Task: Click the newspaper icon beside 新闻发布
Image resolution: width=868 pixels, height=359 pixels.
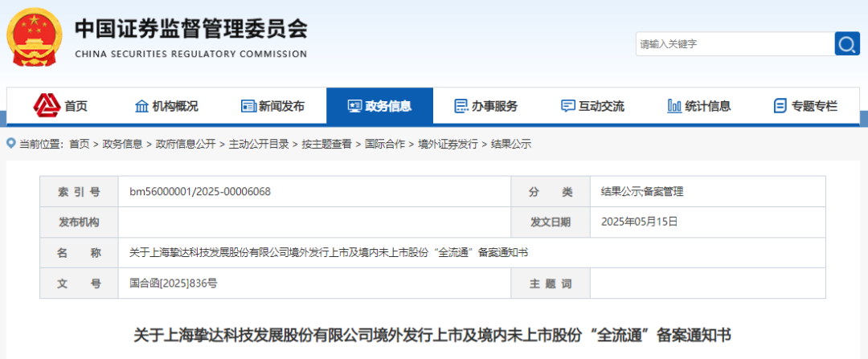Action: click(248, 106)
